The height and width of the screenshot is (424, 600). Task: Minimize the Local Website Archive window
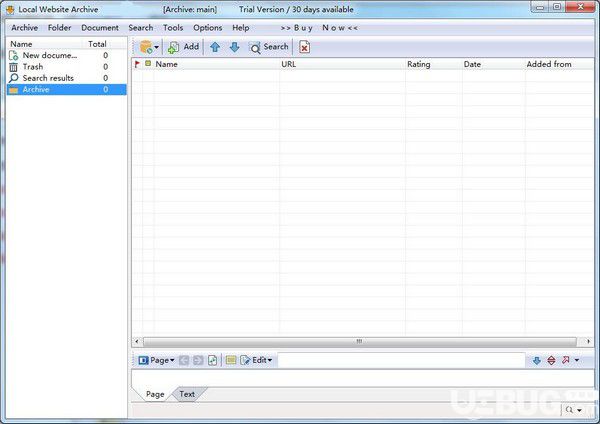coord(540,7)
